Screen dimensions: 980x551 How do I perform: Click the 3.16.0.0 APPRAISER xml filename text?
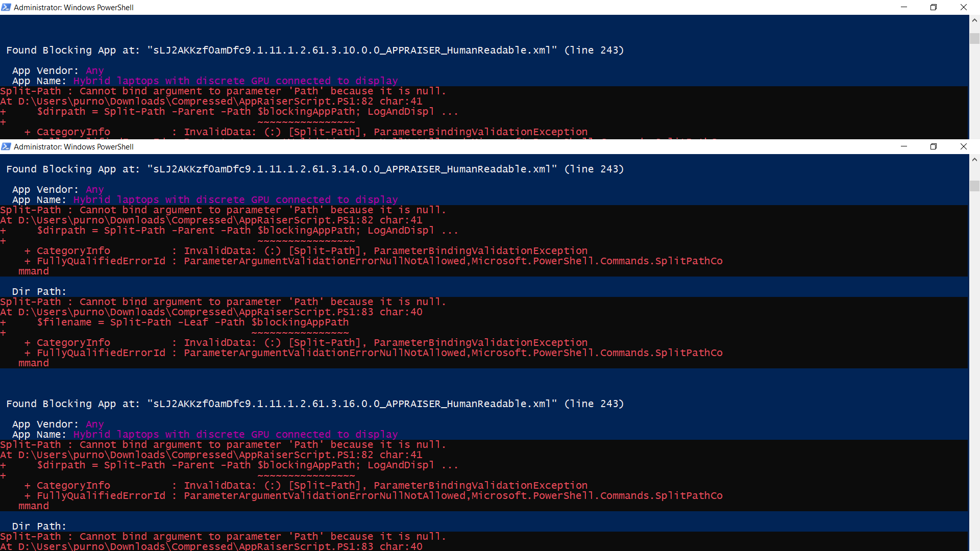pyautogui.click(x=352, y=404)
